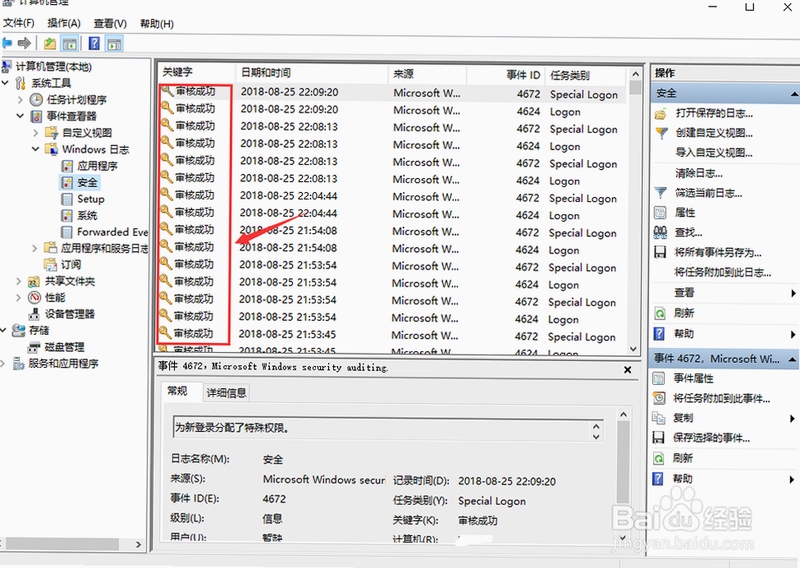Collapse the 事件查看器 node
Image resolution: width=800 pixels, height=568 pixels.
pyautogui.click(x=20, y=116)
